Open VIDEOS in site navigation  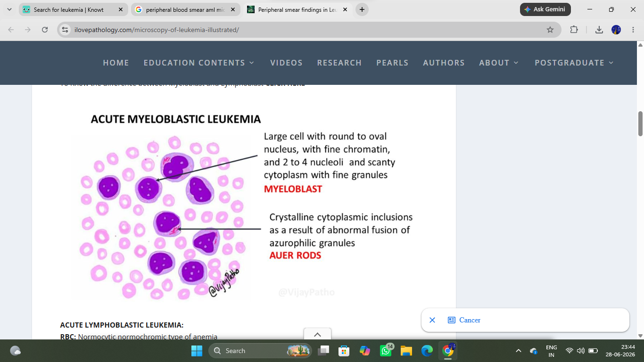coord(286,63)
